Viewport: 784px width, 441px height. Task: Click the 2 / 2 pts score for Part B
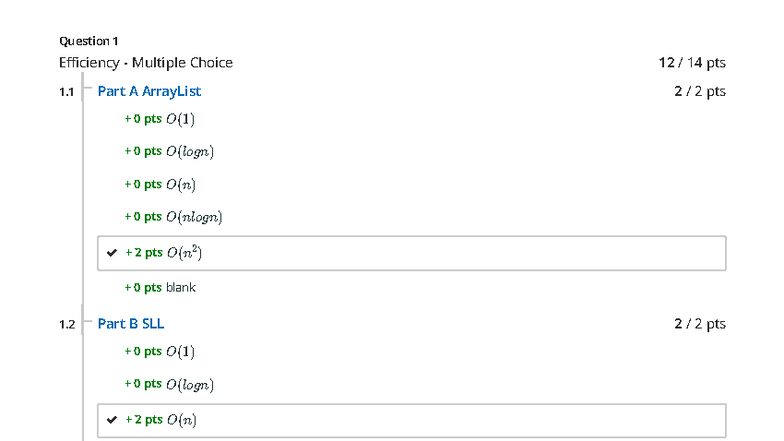[x=699, y=324]
